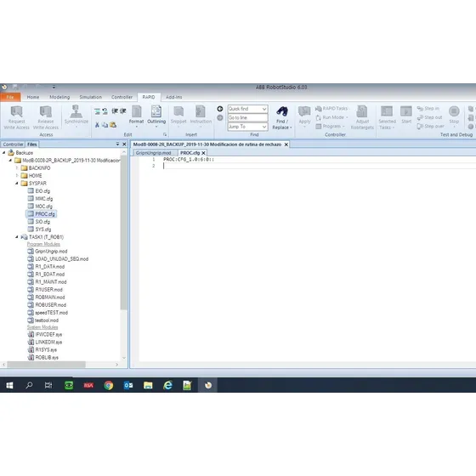Click the Program Modules link

click(x=43, y=244)
